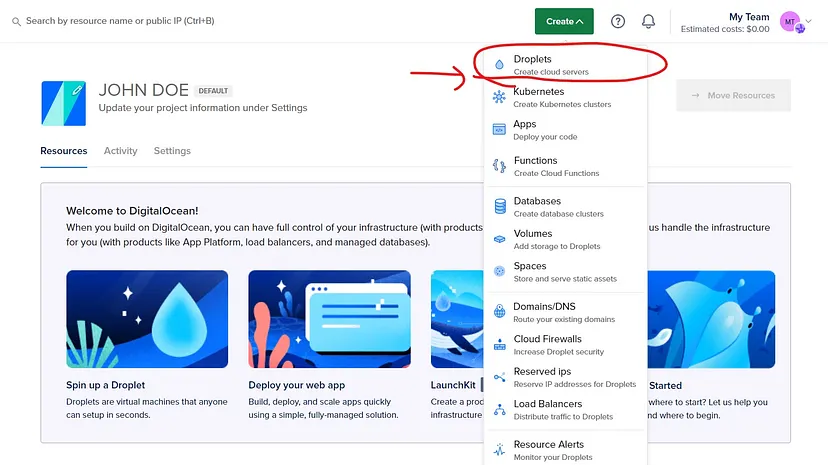Click the Apps code window icon

pos(499,129)
